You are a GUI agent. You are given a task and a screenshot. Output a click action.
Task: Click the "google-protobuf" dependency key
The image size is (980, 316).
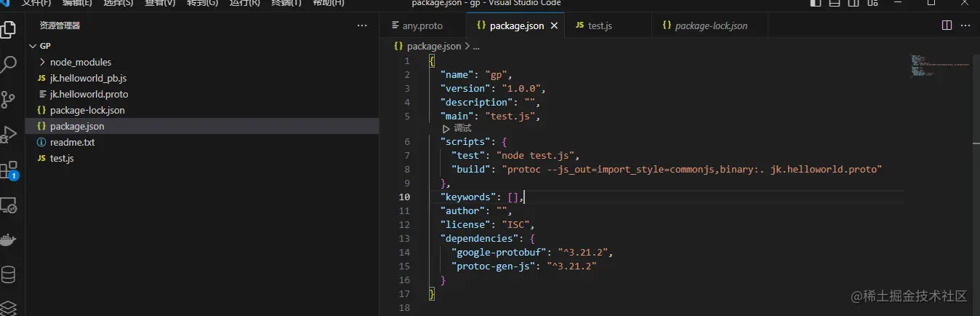coord(499,252)
